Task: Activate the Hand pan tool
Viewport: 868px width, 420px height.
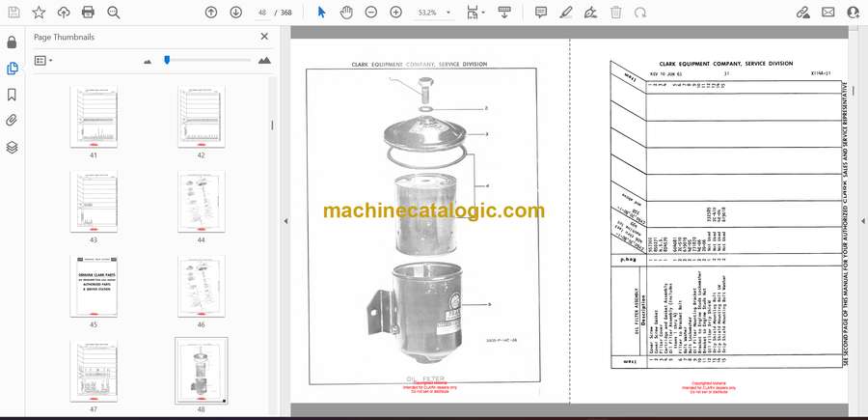Action: point(346,13)
